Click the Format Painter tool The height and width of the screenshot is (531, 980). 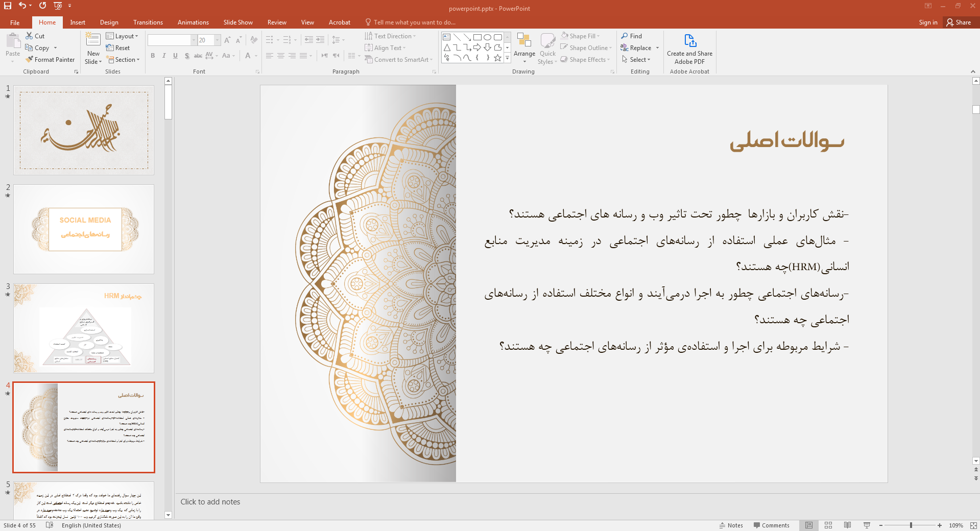[50, 60]
